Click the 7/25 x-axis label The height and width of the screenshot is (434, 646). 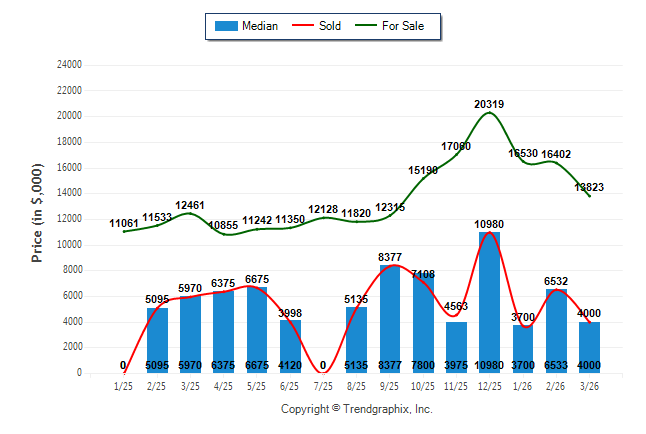click(324, 386)
